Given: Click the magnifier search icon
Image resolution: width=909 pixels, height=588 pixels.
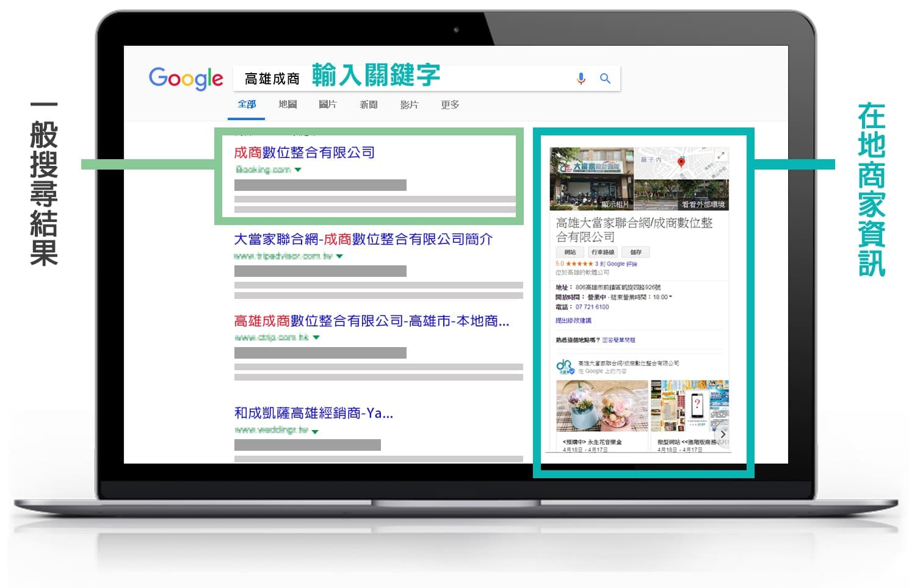Looking at the screenshot, I should tap(605, 79).
